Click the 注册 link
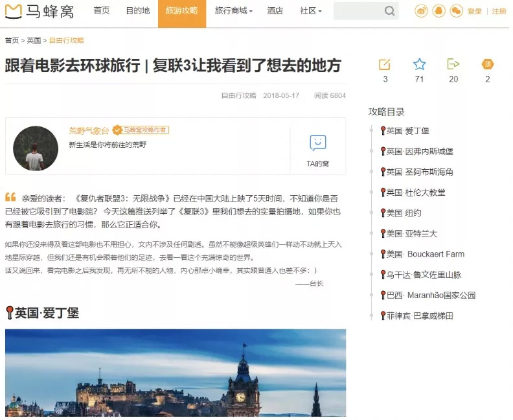Image resolution: width=513 pixels, height=420 pixels. 499,12
